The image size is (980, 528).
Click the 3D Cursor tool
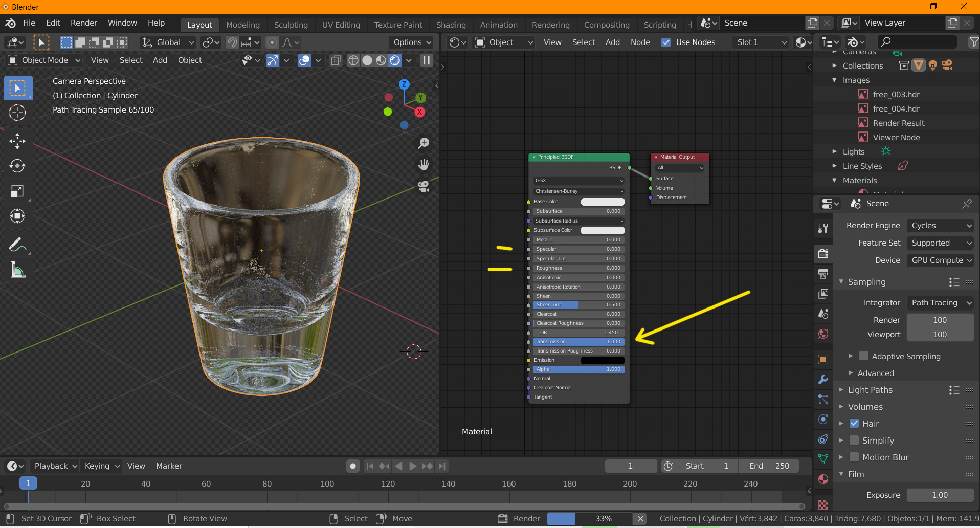17,113
